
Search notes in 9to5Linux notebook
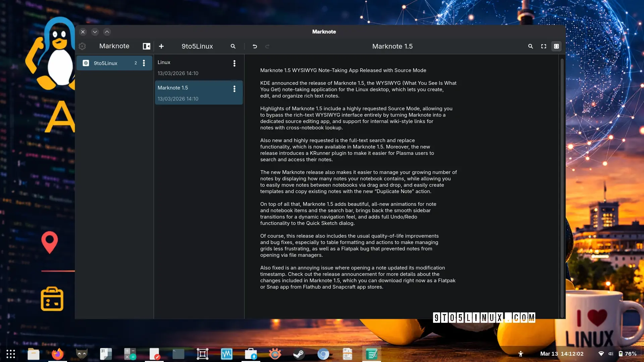pos(233,46)
